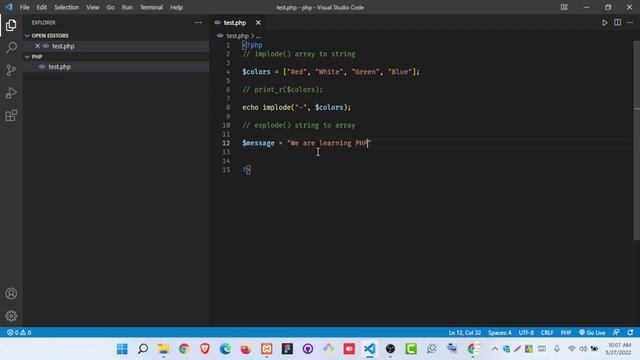Select language mode PHP in status bar
This screenshot has width=640, height=360.
(566, 333)
